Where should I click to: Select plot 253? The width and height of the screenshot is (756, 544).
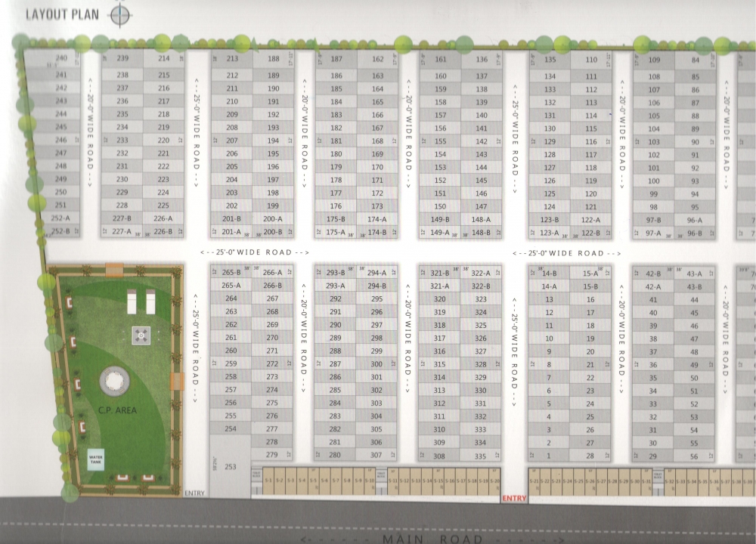click(231, 466)
